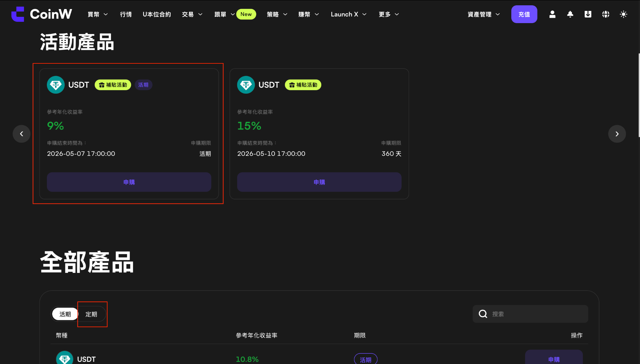Go to next activity product slide

(617, 134)
